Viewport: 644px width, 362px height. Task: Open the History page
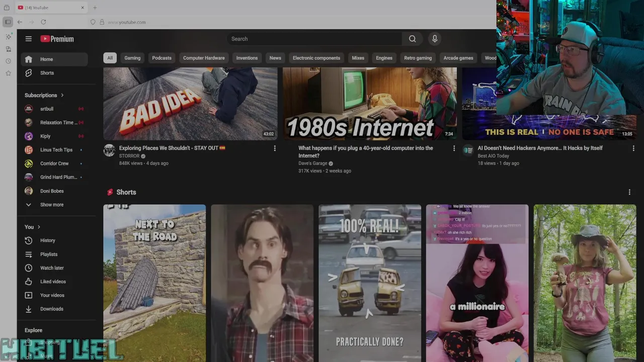[54, 240]
